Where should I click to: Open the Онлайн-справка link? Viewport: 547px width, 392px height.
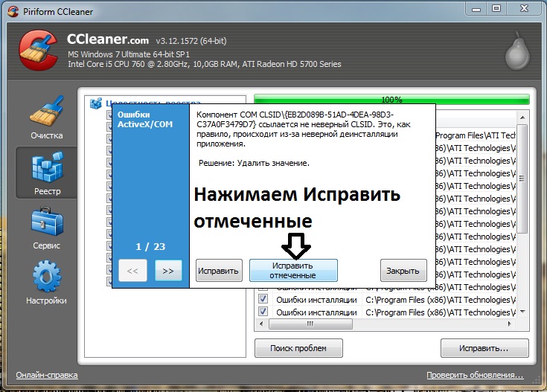point(47,376)
